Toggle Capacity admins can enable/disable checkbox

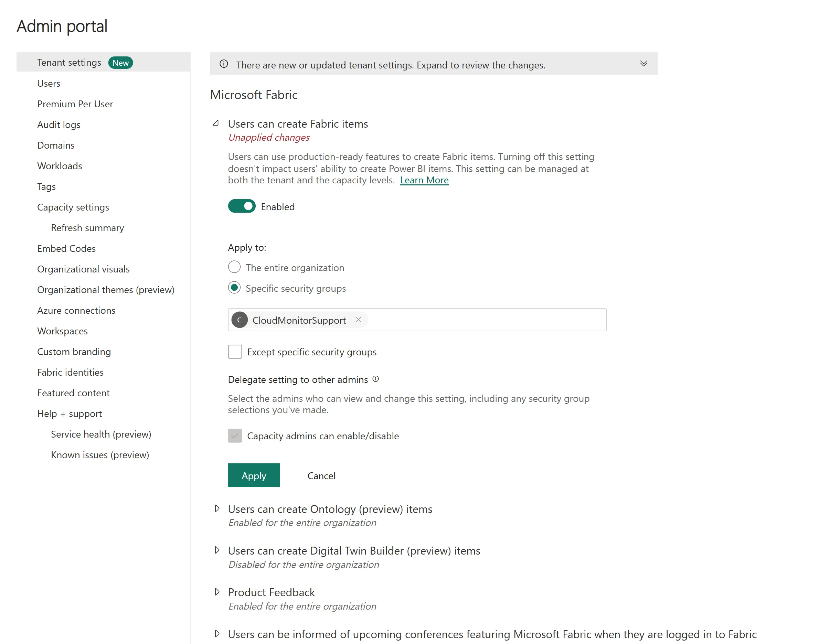235,436
